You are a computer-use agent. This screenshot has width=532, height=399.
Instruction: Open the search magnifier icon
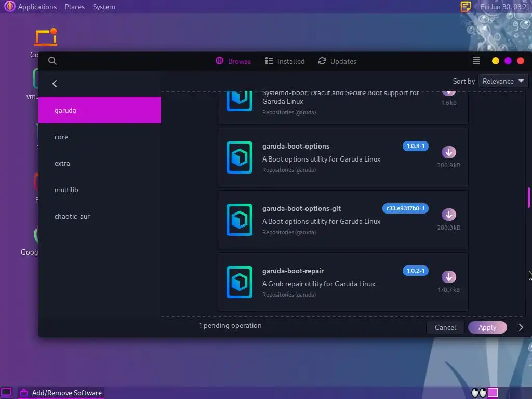click(x=52, y=61)
